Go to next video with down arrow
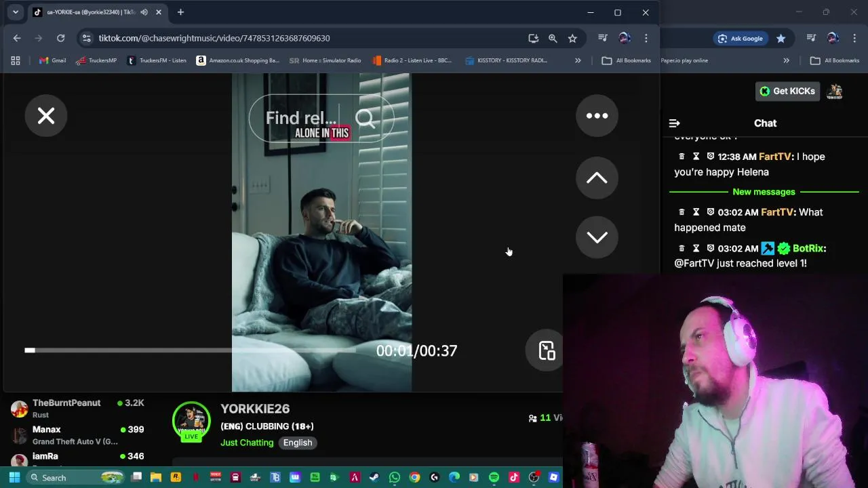This screenshot has height=488, width=868. [x=597, y=237]
